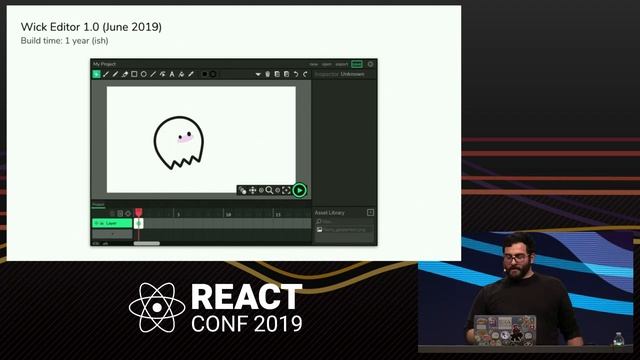The height and width of the screenshot is (360, 640).
Task: Click the green 'save' button
Action: (357, 64)
